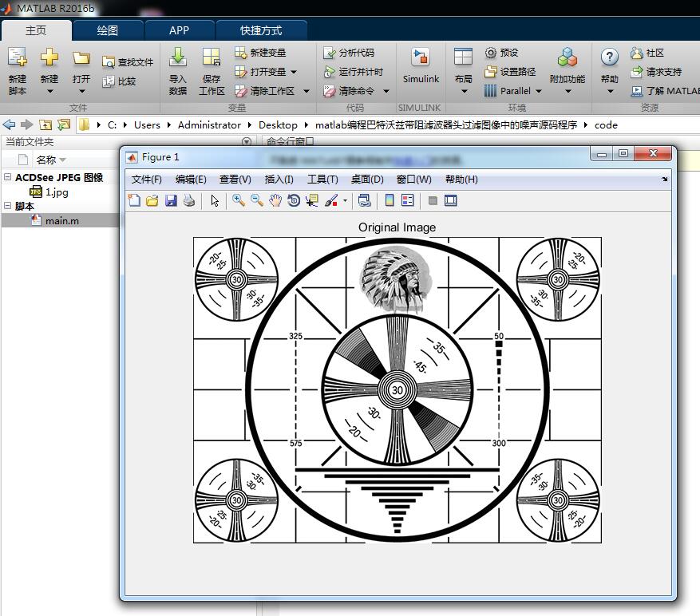Open Simulink from the ribbon
The height and width of the screenshot is (616, 700).
coord(421,65)
